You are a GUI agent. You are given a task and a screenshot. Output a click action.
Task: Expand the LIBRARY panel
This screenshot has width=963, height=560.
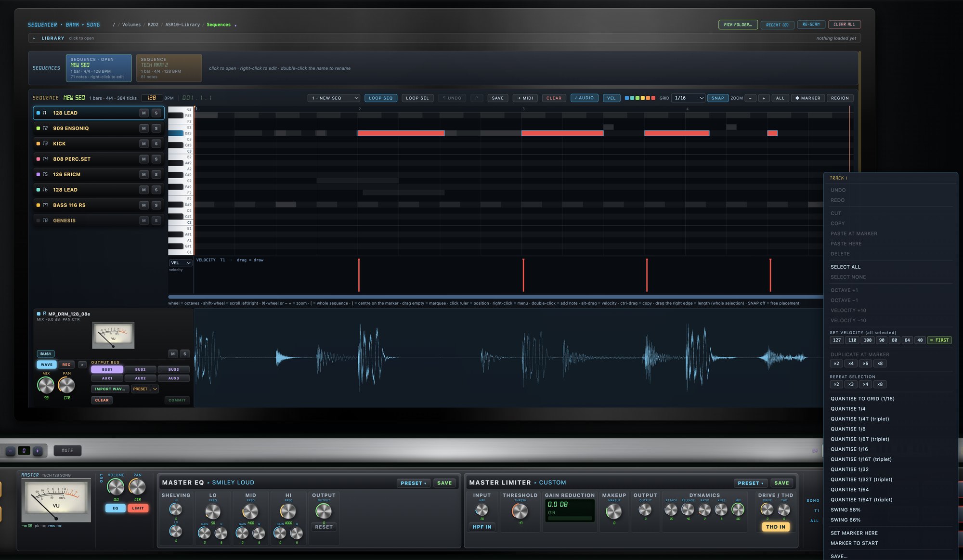52,38
